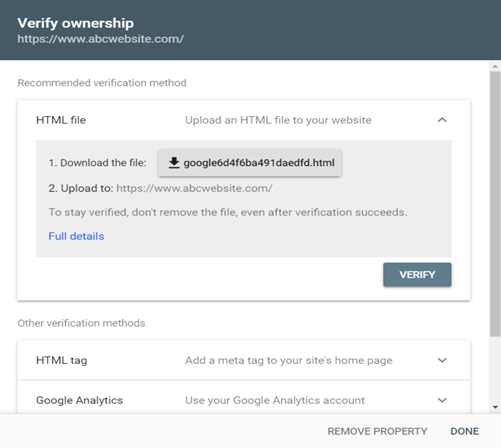Collapse the HTML file section chevron
501x448 pixels.
pos(443,120)
